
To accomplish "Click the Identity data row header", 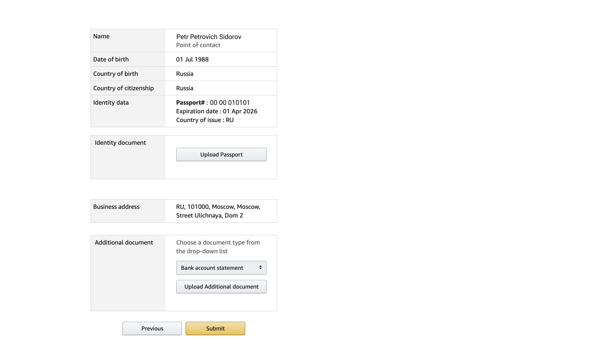I will coord(110,102).
